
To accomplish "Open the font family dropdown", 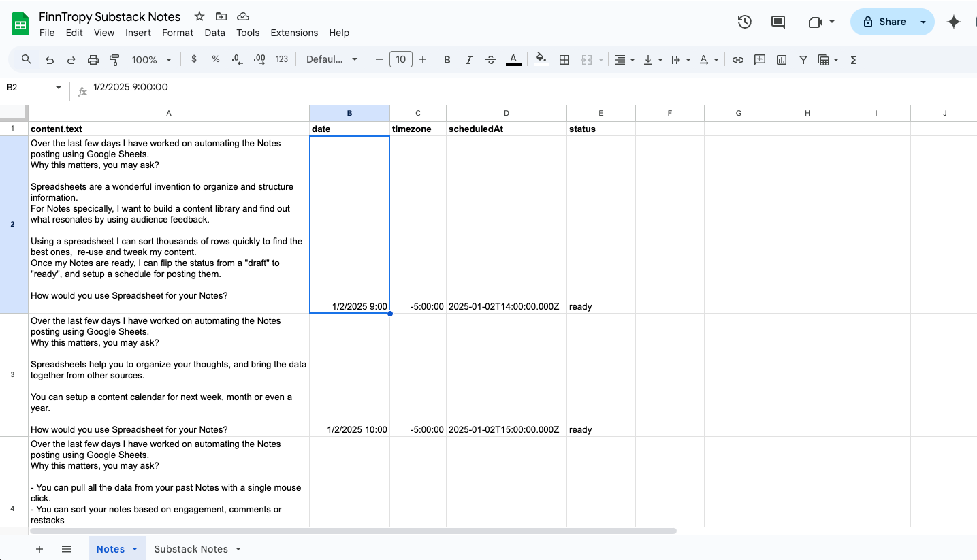I will [x=332, y=59].
